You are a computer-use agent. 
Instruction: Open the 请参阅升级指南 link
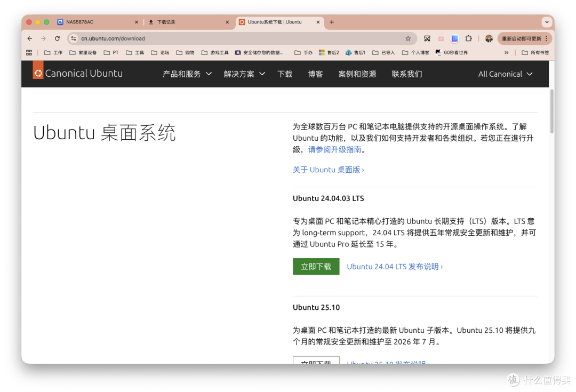point(334,149)
